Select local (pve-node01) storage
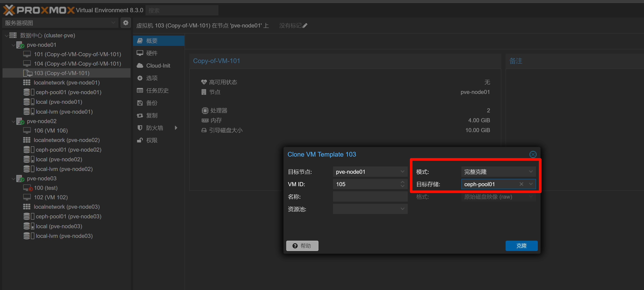The image size is (644, 290). (67, 102)
